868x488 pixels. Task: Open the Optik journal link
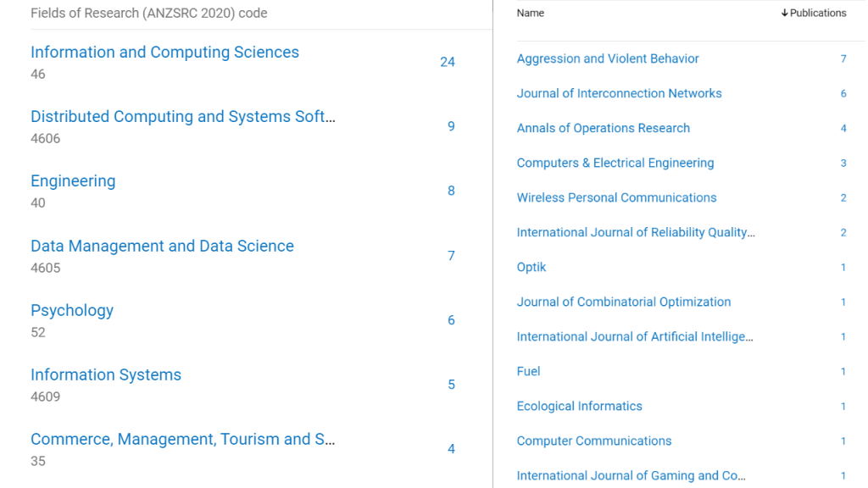point(531,268)
